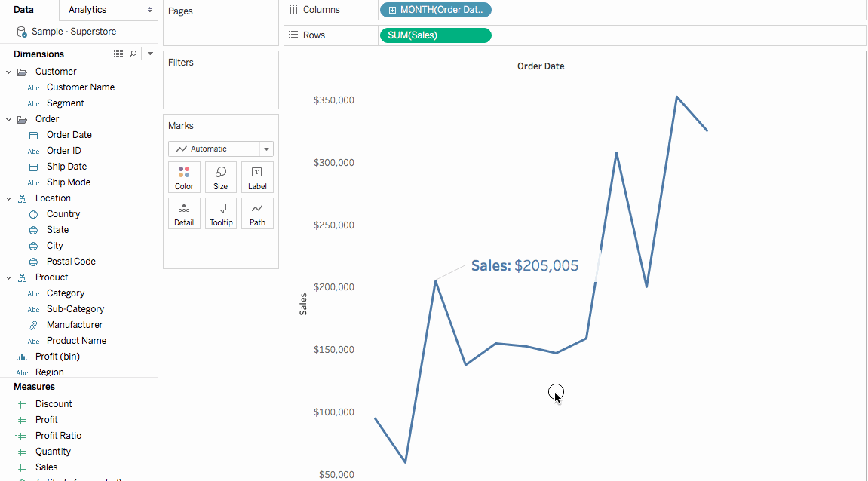Click the number icon beside Discount
The height and width of the screenshot is (481, 868).
tap(22, 405)
